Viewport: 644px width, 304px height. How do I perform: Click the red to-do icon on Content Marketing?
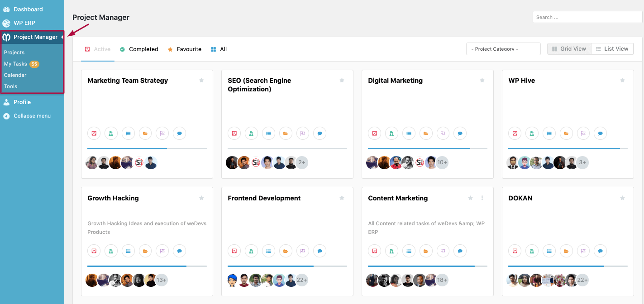pyautogui.click(x=374, y=251)
